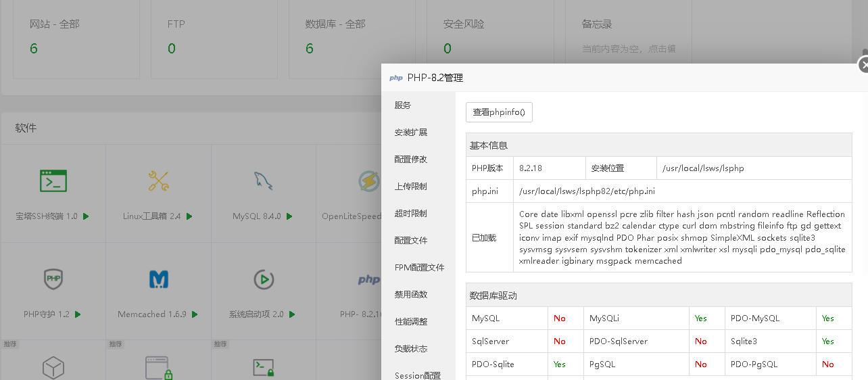The image size is (868, 380).
Task: Open the PHP-8.2 software tile logo
Action: (368, 279)
